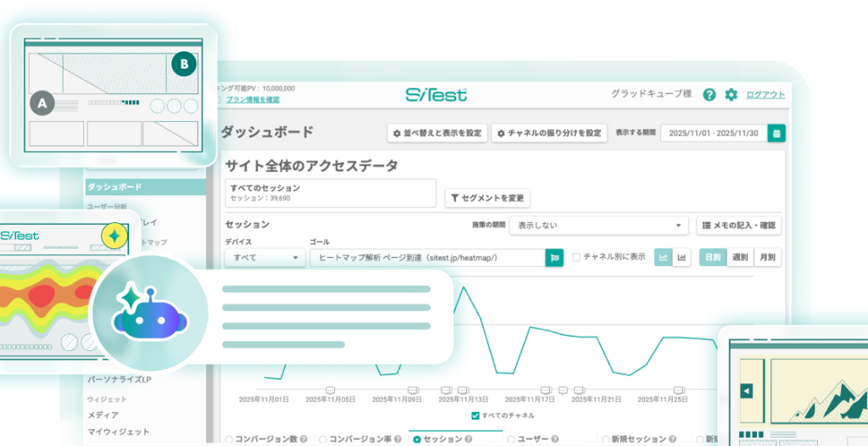
Task: Expand the 施策の期間 表示しない dropdown
Action: point(599,226)
